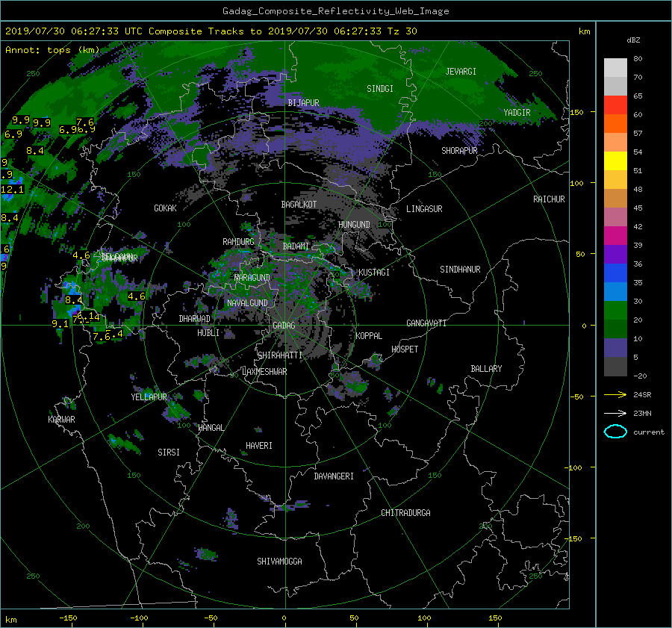Image resolution: width=672 pixels, height=628 pixels.
Task: Select the HUNGUND city label
Action: click(354, 225)
